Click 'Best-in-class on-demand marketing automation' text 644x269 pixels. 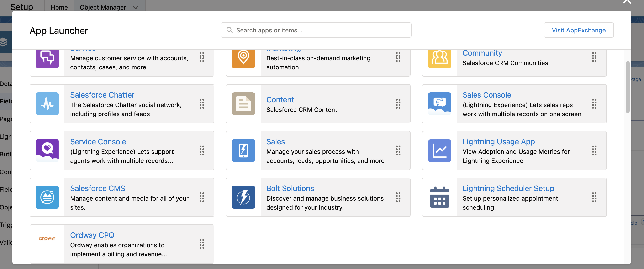click(318, 63)
